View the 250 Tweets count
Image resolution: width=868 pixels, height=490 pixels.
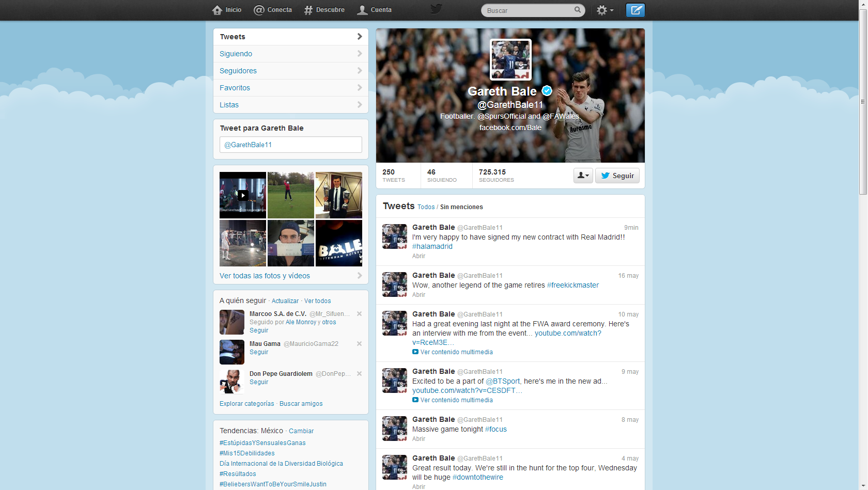[394, 176]
